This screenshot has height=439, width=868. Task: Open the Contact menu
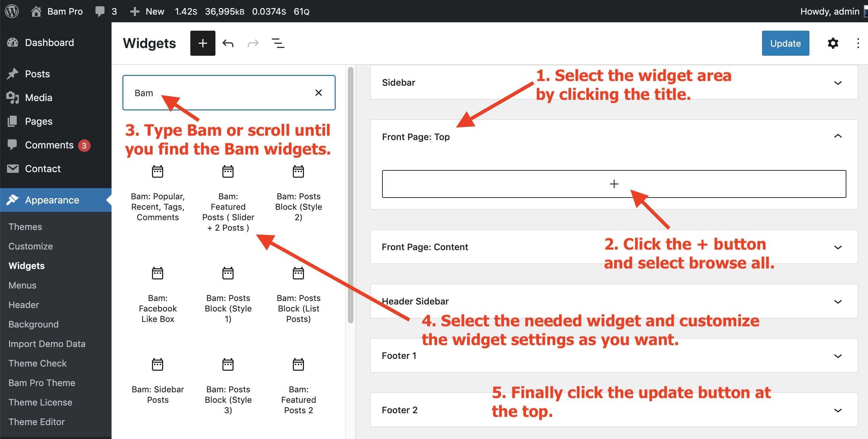pyautogui.click(x=56, y=169)
